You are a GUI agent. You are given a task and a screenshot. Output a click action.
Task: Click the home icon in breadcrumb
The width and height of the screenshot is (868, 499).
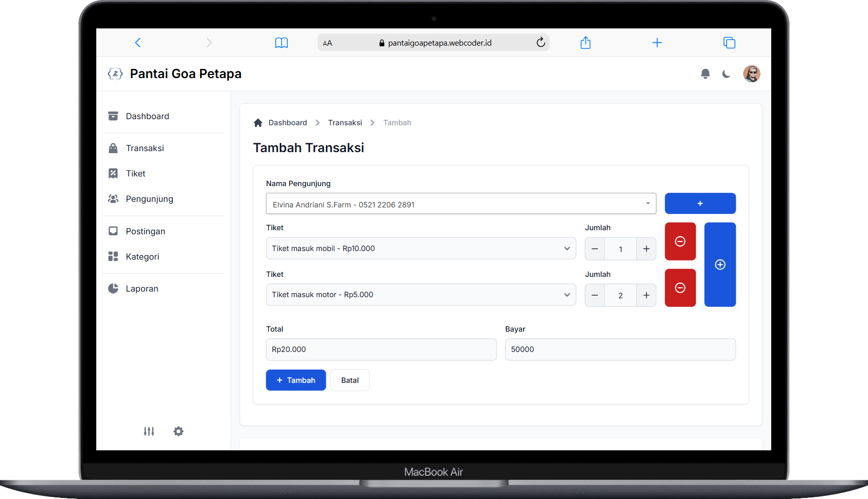(x=258, y=123)
